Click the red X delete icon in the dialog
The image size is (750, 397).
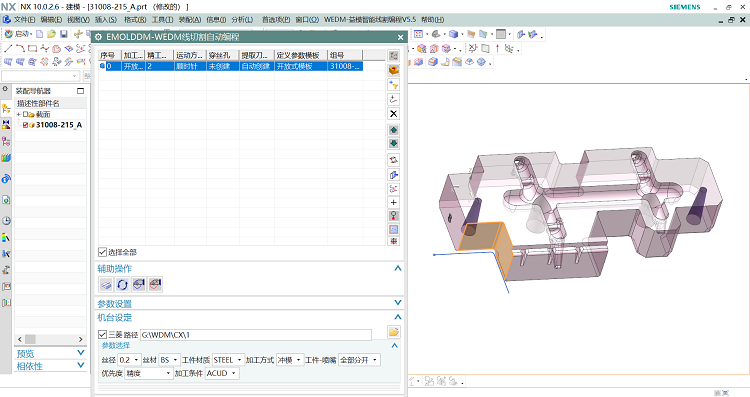[x=393, y=114]
